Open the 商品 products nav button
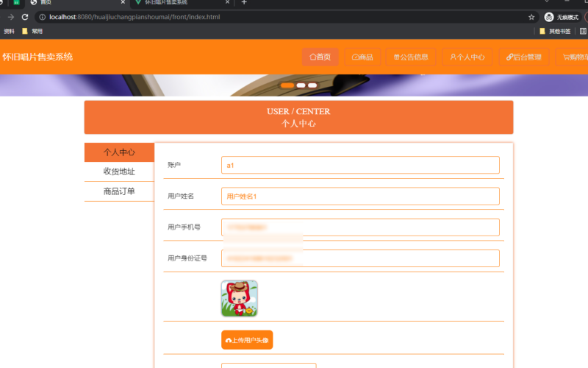The height and width of the screenshot is (368, 588). coord(362,57)
